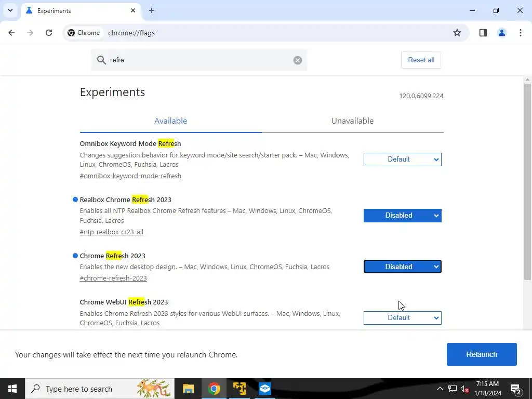Open the notification center icon

click(516, 389)
